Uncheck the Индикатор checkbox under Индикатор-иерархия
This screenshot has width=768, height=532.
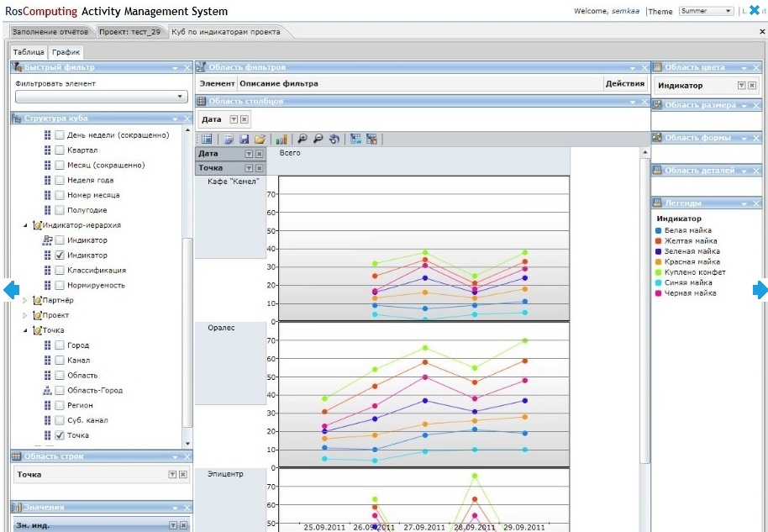point(60,255)
